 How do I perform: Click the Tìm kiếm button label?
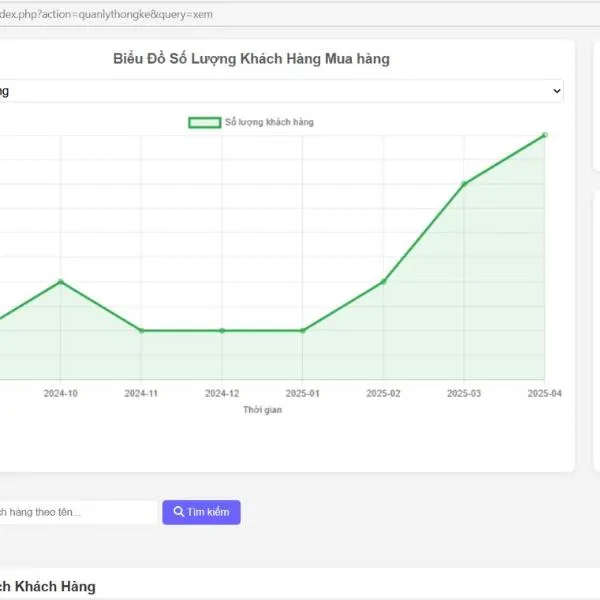pyautogui.click(x=208, y=512)
